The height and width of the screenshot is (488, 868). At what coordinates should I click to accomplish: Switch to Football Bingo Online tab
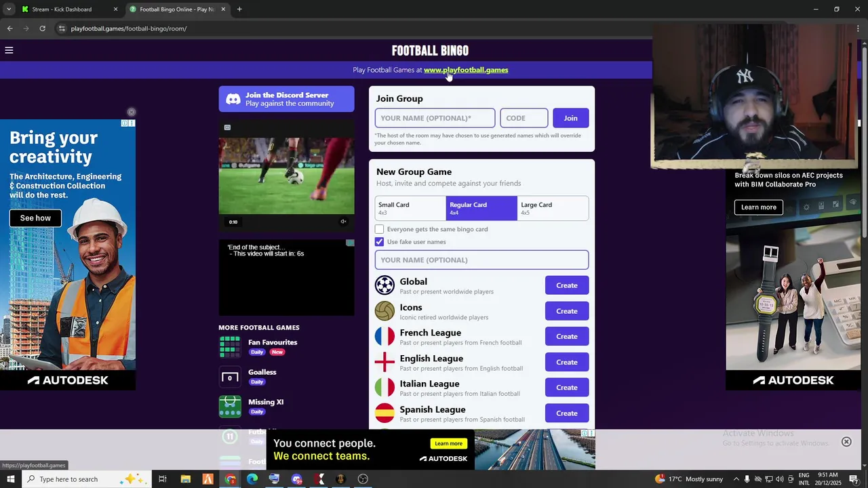point(176,9)
